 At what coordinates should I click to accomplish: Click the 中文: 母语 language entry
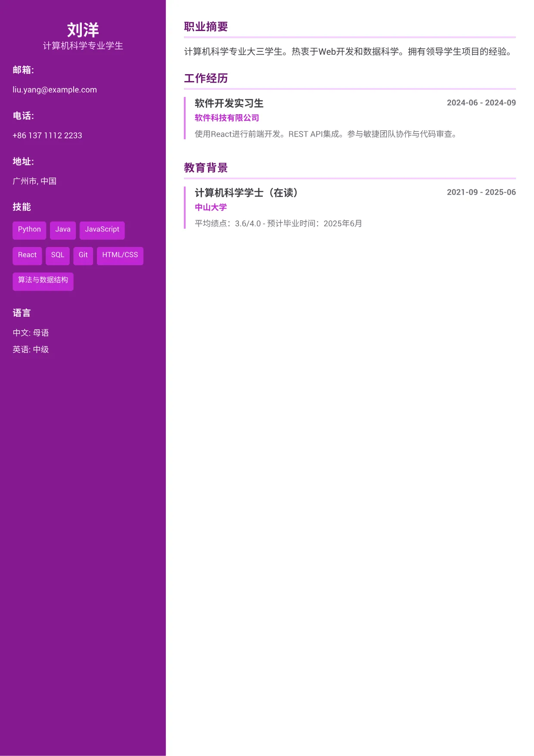[31, 333]
